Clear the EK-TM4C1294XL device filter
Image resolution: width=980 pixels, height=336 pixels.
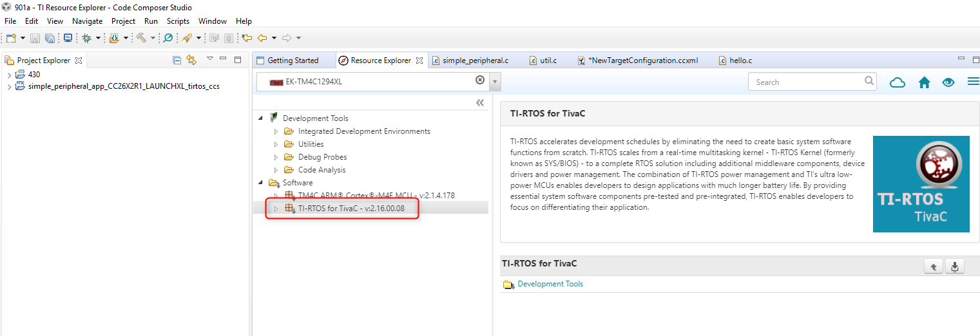pos(479,80)
